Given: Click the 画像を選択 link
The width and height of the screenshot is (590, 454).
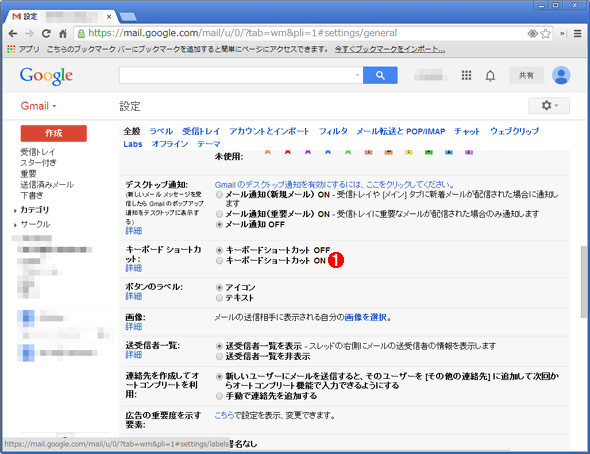Looking at the screenshot, I should 365,317.
